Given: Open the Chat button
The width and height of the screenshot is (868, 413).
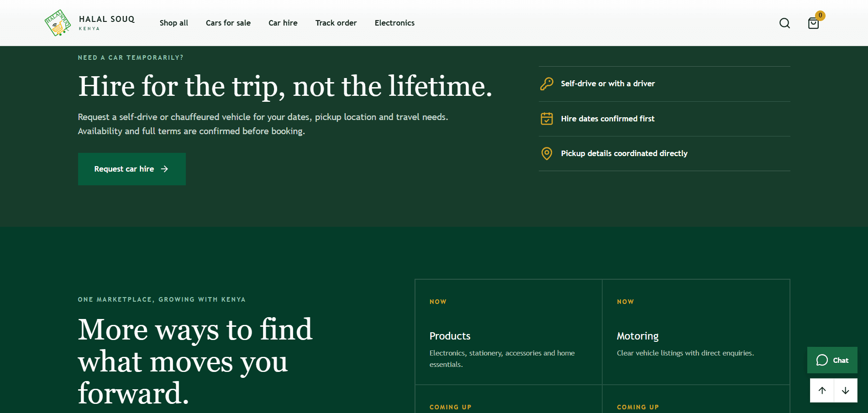Looking at the screenshot, I should [832, 360].
